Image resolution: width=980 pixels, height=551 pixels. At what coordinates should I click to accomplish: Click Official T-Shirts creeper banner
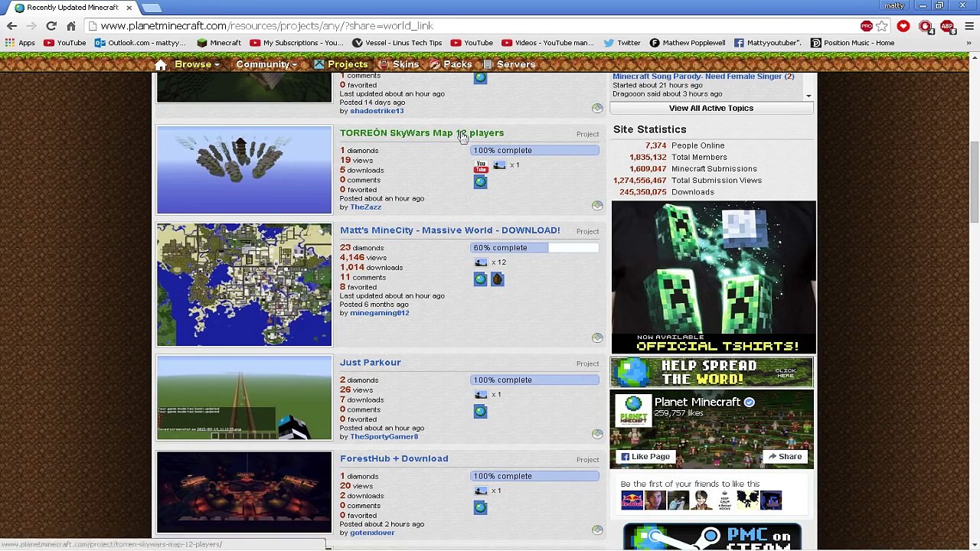click(714, 278)
